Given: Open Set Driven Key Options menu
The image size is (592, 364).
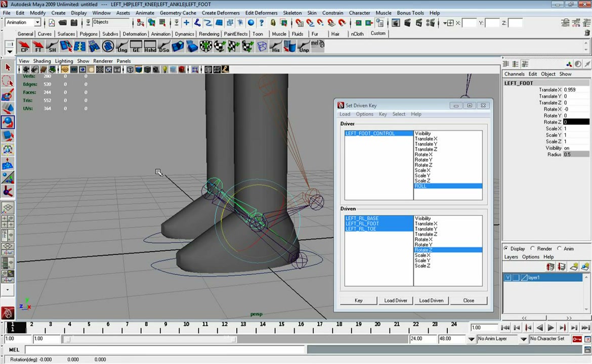Looking at the screenshot, I should [x=364, y=114].
